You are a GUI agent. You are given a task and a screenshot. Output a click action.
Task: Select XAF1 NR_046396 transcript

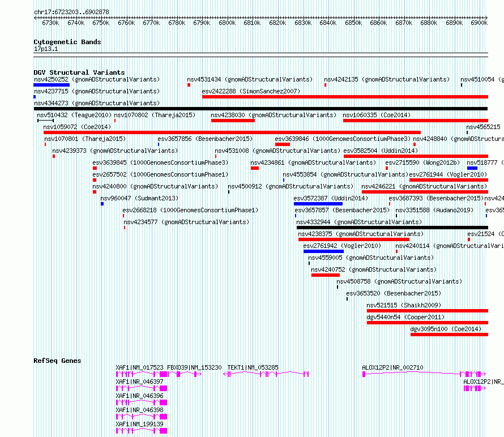click(x=142, y=402)
